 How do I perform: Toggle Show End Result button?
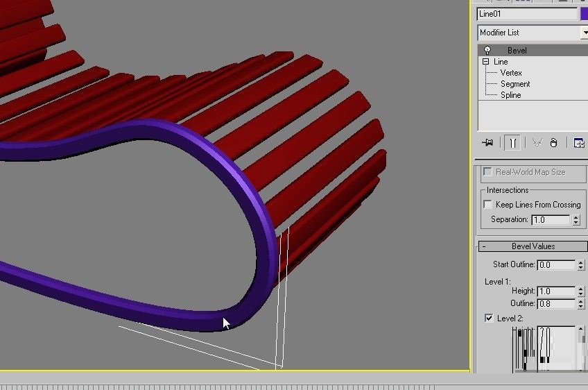[512, 143]
